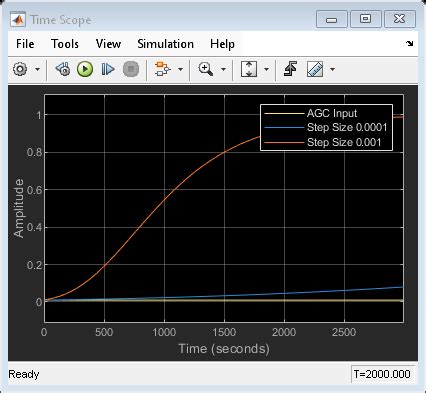Open the Cursor Measurements ruler icon

pyautogui.click(x=315, y=69)
